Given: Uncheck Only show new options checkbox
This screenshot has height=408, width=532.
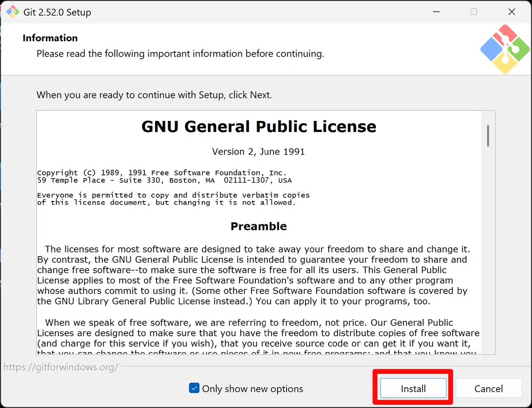Looking at the screenshot, I should 194,389.
